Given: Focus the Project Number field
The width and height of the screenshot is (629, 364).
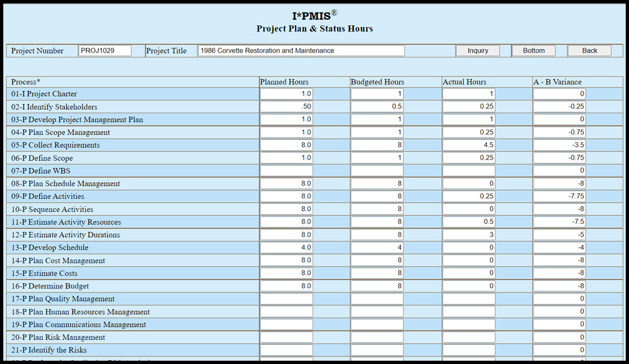Looking at the screenshot, I should (x=105, y=50).
